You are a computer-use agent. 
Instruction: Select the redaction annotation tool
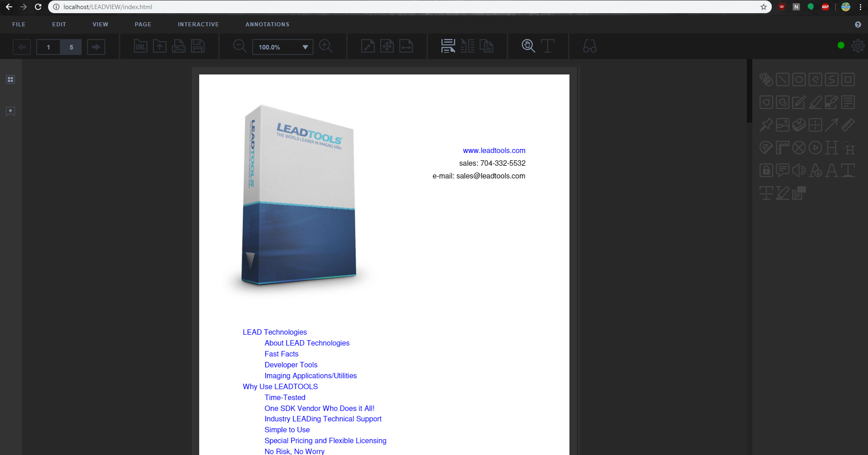pyautogui.click(x=832, y=102)
